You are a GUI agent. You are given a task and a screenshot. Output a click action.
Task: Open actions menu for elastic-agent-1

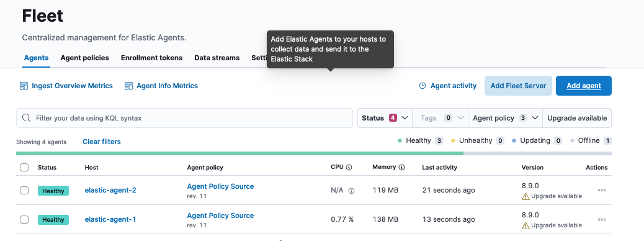point(602,220)
